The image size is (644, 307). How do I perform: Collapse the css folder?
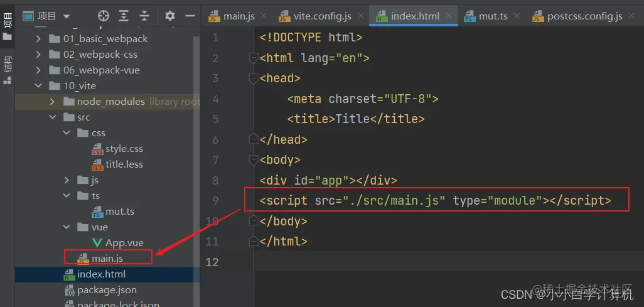(x=67, y=132)
